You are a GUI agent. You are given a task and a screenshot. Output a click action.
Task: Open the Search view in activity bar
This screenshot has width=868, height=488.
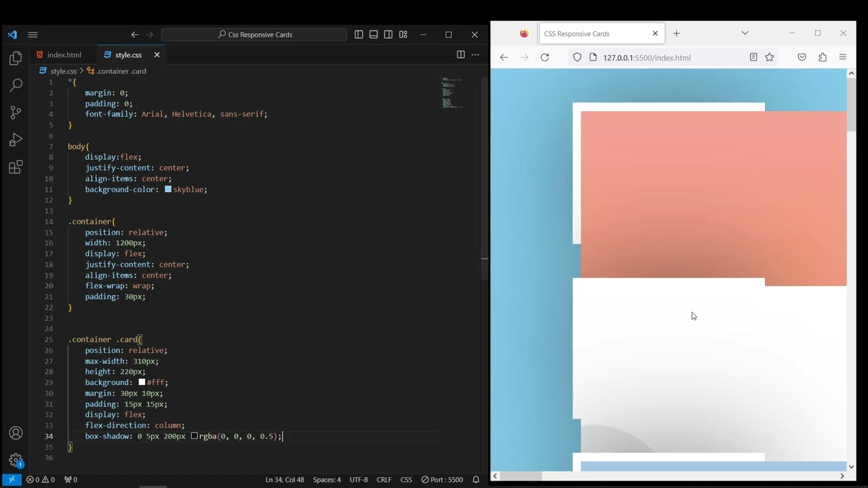(16, 85)
